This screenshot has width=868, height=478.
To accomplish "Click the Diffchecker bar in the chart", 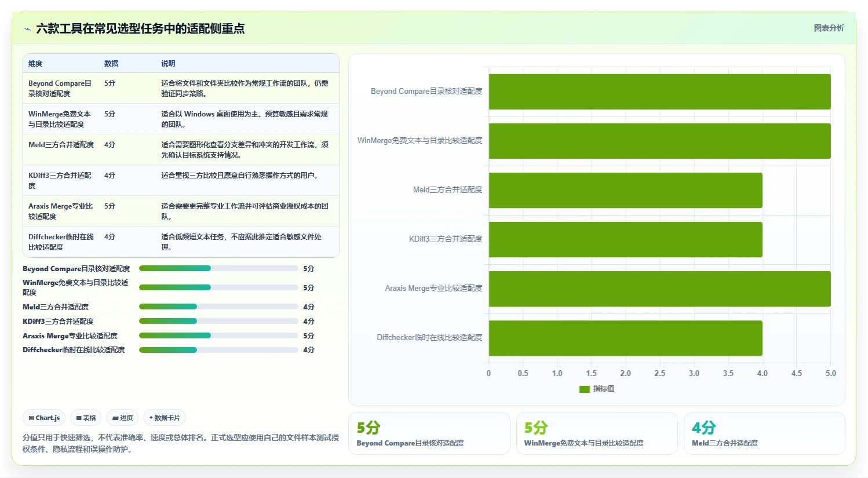I will [626, 338].
